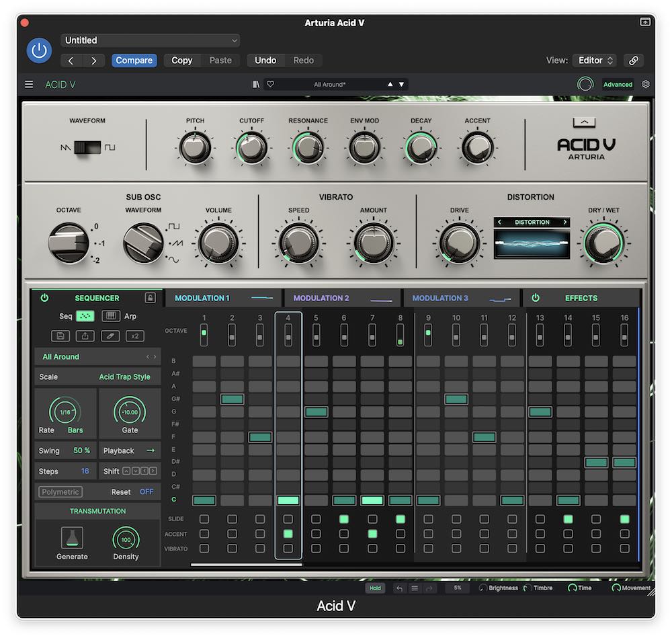The width and height of the screenshot is (672, 638).
Task: Disable Slide on step 16
Action: coord(624,519)
